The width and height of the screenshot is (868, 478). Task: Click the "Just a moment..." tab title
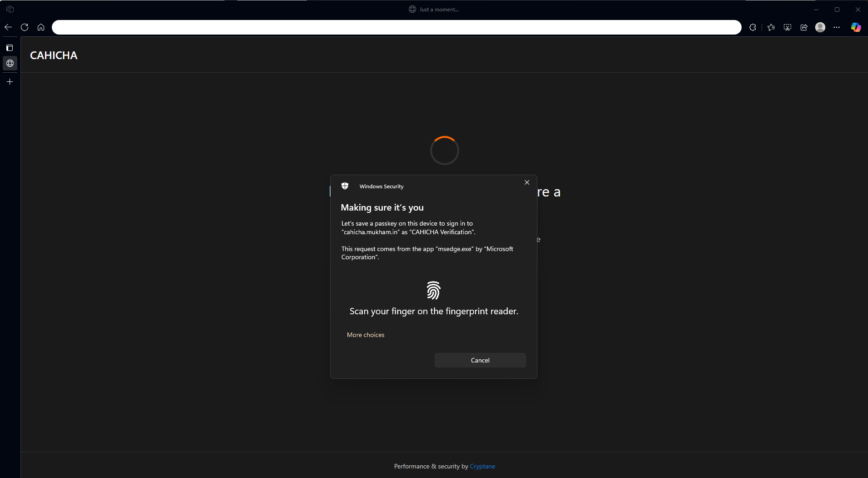tap(439, 9)
